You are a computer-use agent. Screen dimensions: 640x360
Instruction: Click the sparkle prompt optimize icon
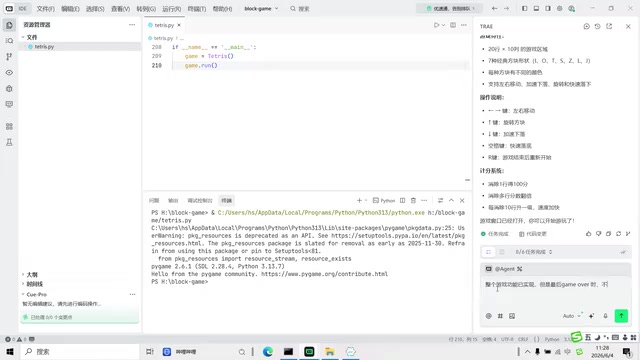[591, 316]
